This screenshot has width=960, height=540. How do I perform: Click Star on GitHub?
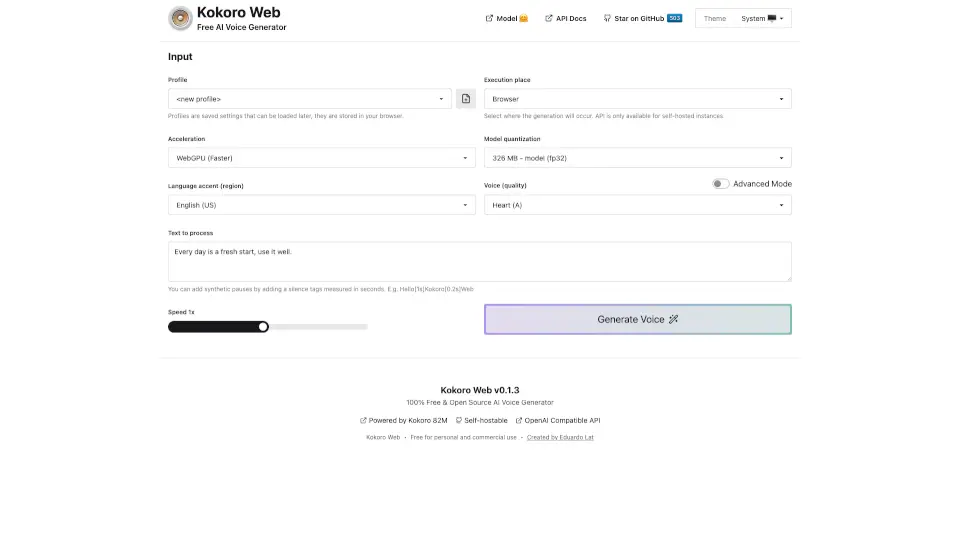point(635,18)
